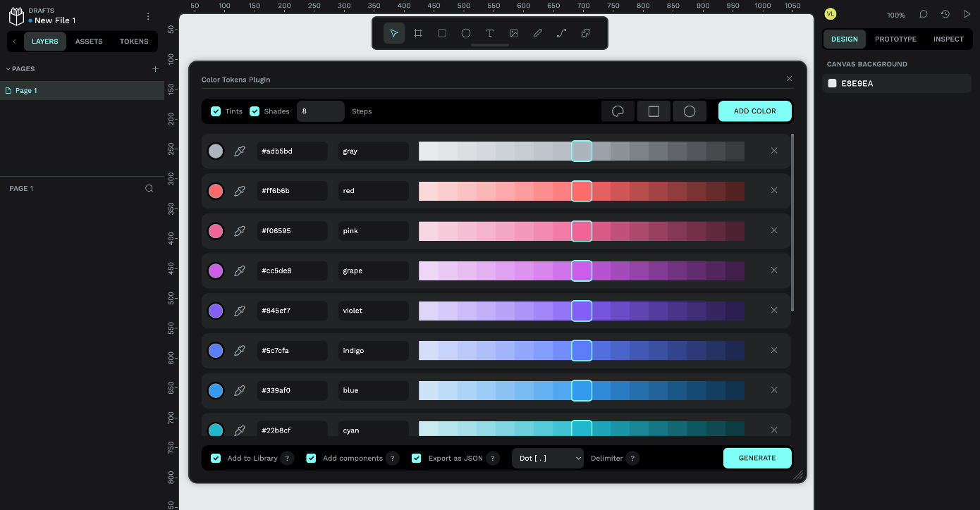Viewport: 980px width, 510px height.
Task: Click the Generate button
Action: tap(757, 458)
